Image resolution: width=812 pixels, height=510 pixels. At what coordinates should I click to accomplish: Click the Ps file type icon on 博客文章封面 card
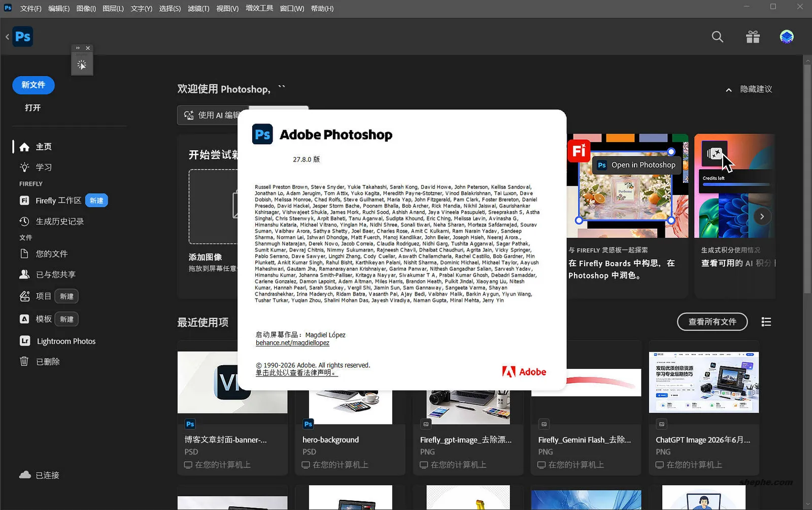click(x=190, y=424)
